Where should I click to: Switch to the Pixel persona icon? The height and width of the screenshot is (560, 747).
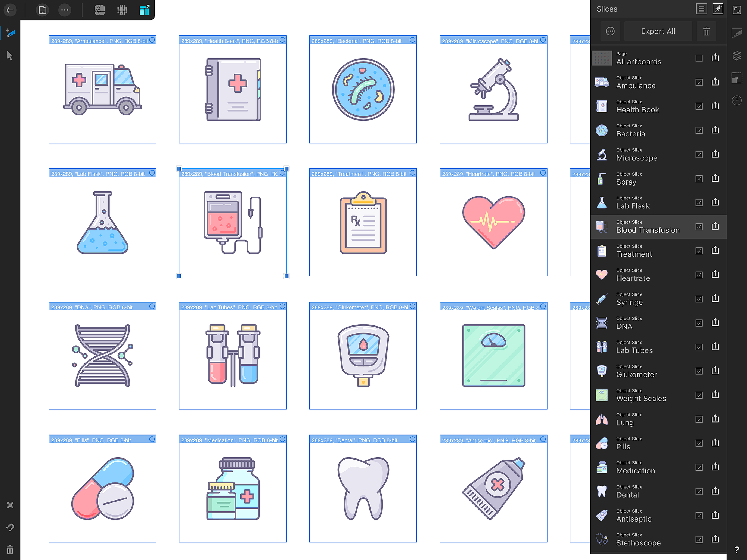[x=122, y=10]
